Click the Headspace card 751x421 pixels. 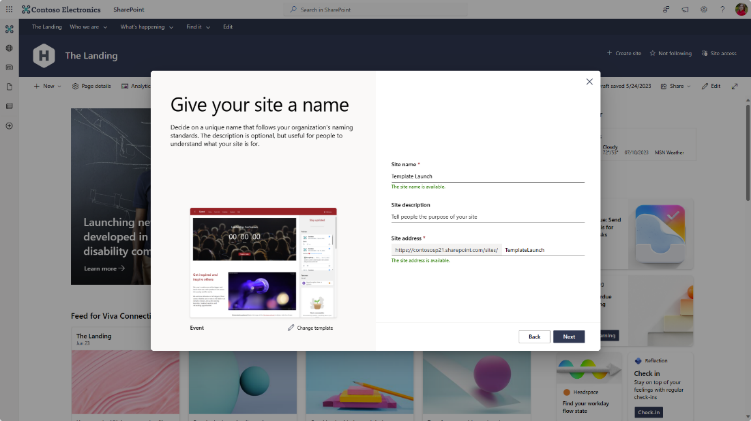[x=589, y=386]
